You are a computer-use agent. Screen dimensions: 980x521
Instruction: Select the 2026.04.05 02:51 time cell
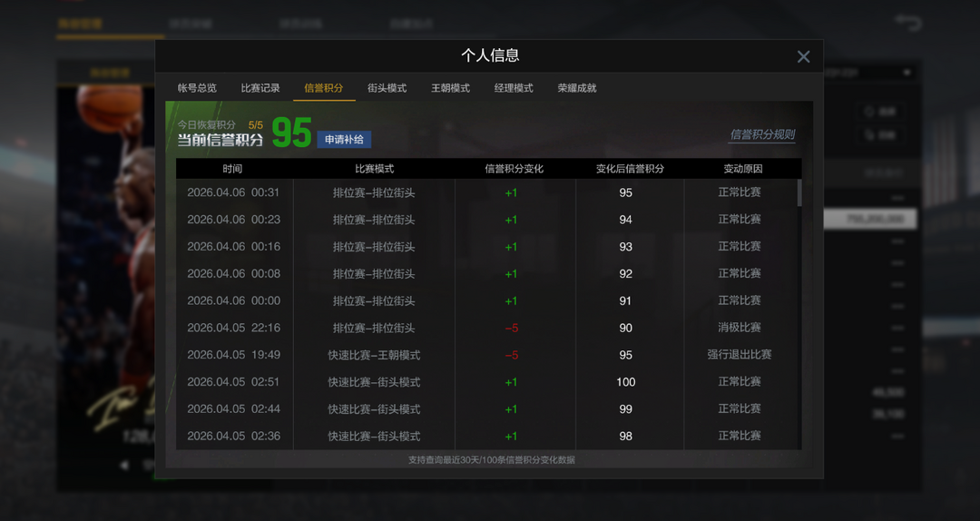point(233,381)
